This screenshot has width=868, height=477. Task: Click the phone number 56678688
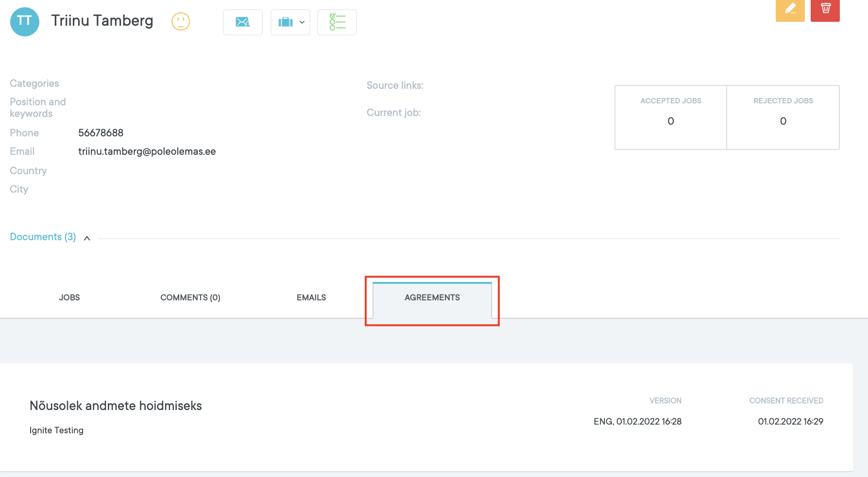[101, 133]
